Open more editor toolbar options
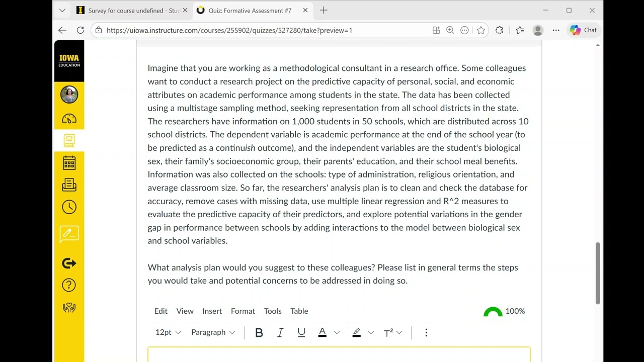Viewport: 644px width, 362px height. pos(426,332)
